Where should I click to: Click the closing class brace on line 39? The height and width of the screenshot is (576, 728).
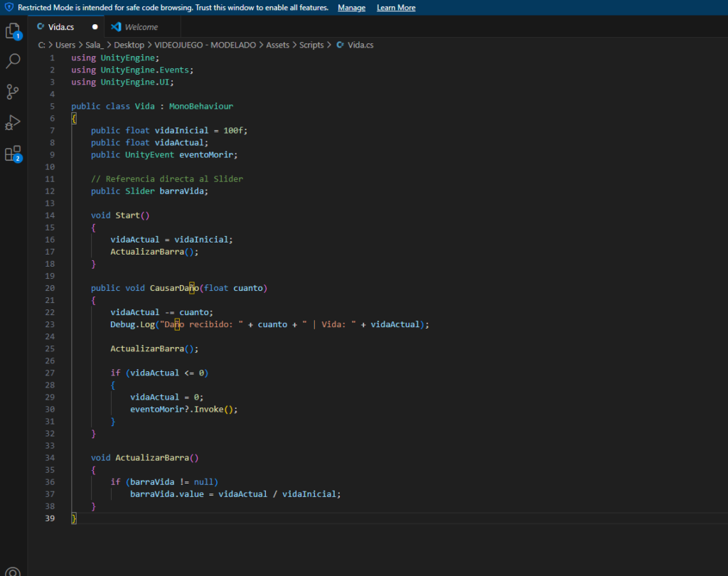coord(74,518)
